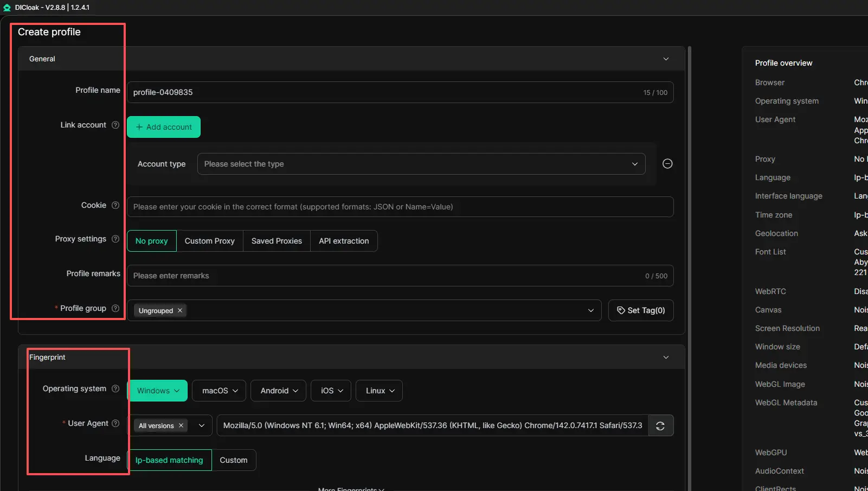Collapse the Fingerprint section chevron
Screen dimensions: 868x491
click(x=666, y=357)
